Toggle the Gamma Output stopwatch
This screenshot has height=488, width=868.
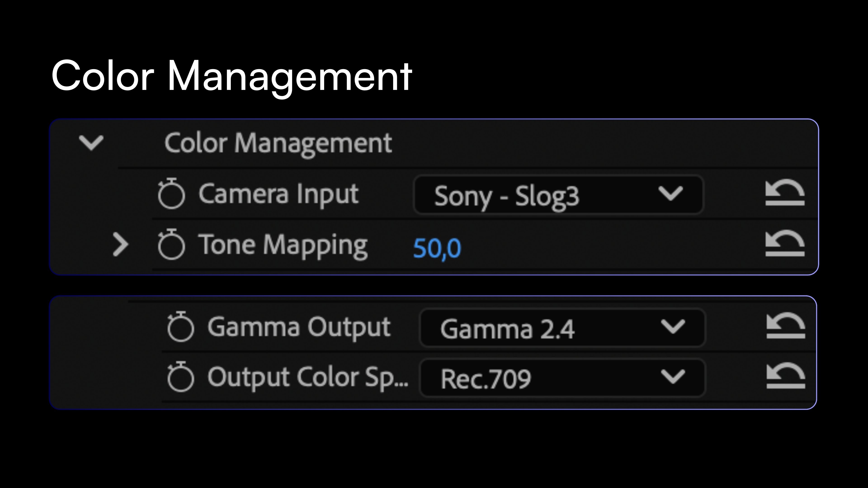[x=181, y=327]
